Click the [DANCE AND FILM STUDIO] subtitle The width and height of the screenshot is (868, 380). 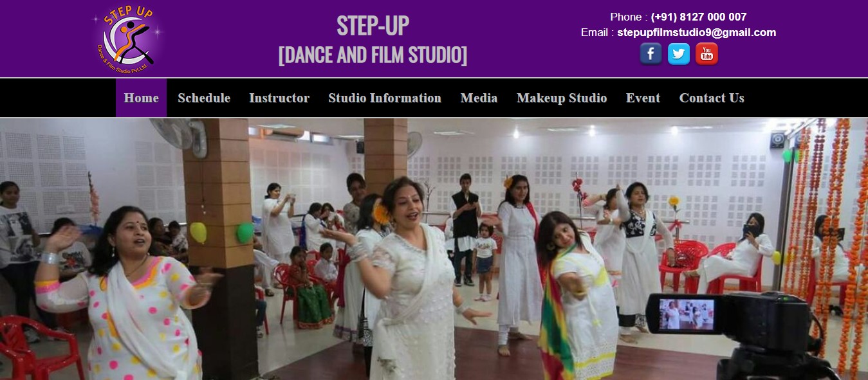[373, 55]
